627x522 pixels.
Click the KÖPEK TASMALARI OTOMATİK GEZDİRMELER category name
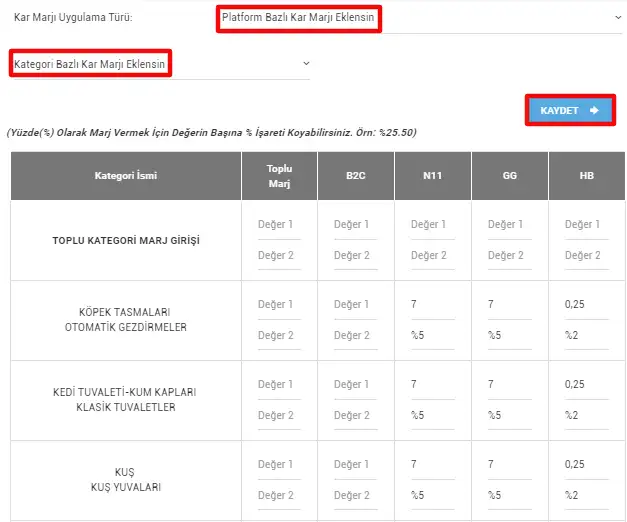[126, 320]
